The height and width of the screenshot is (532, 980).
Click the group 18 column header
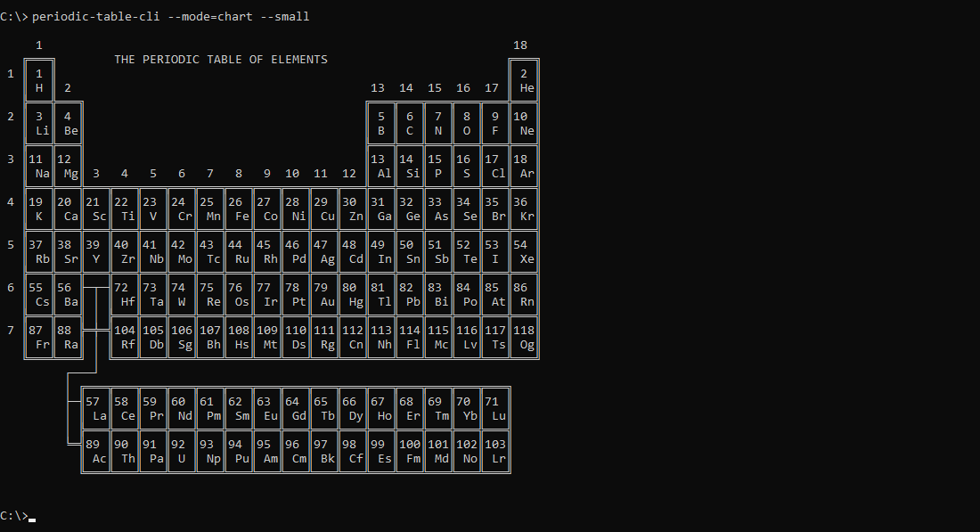tap(521, 45)
